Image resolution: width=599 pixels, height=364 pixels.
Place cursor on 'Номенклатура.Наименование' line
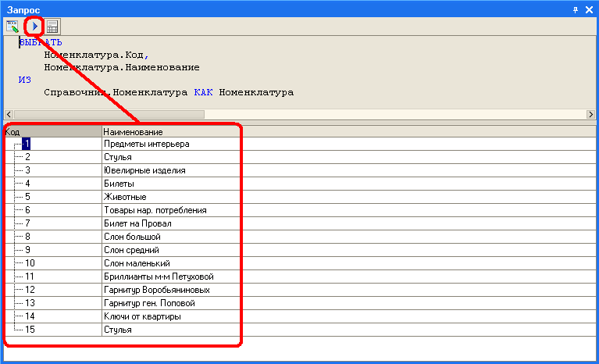click(122, 67)
